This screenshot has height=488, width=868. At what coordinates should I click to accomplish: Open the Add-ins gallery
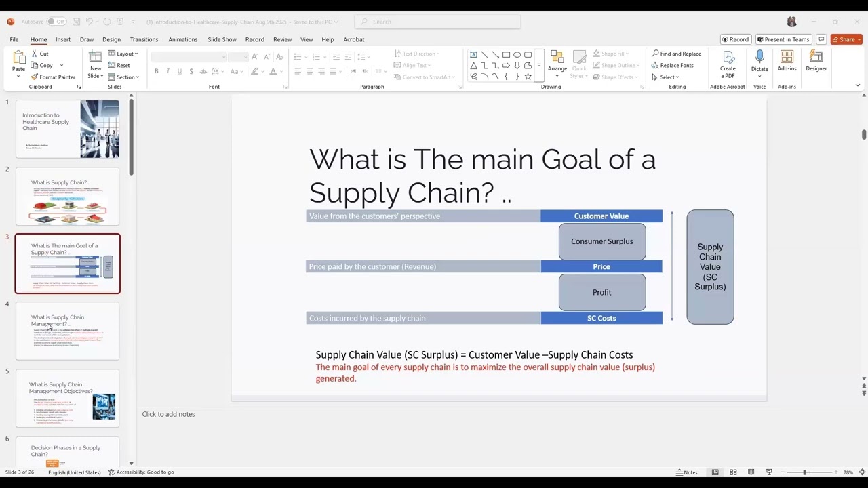[x=787, y=61]
